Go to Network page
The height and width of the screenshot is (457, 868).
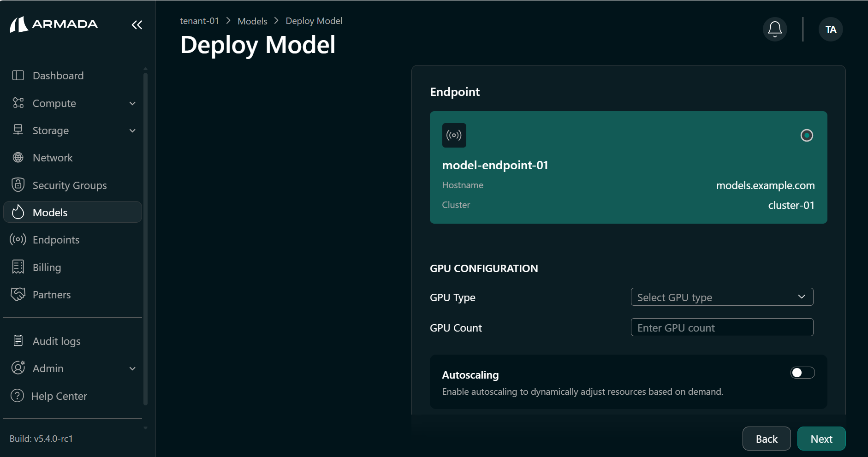[x=73, y=158]
